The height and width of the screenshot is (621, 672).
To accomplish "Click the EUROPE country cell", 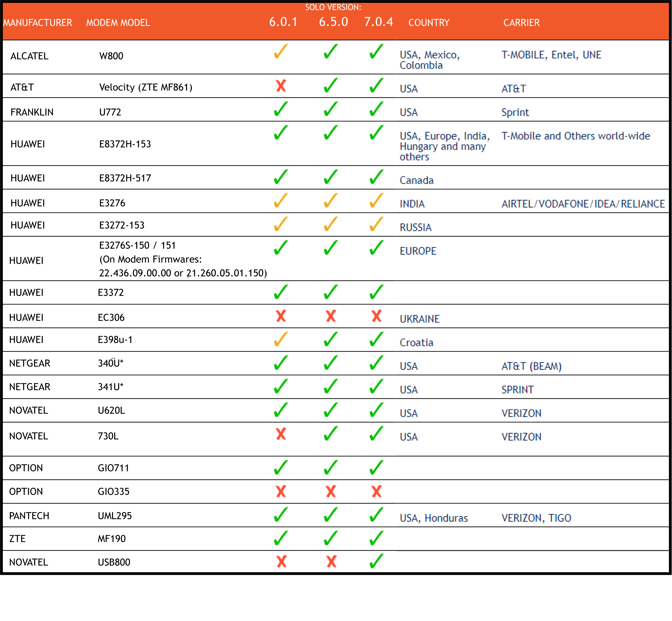I will [x=418, y=251].
